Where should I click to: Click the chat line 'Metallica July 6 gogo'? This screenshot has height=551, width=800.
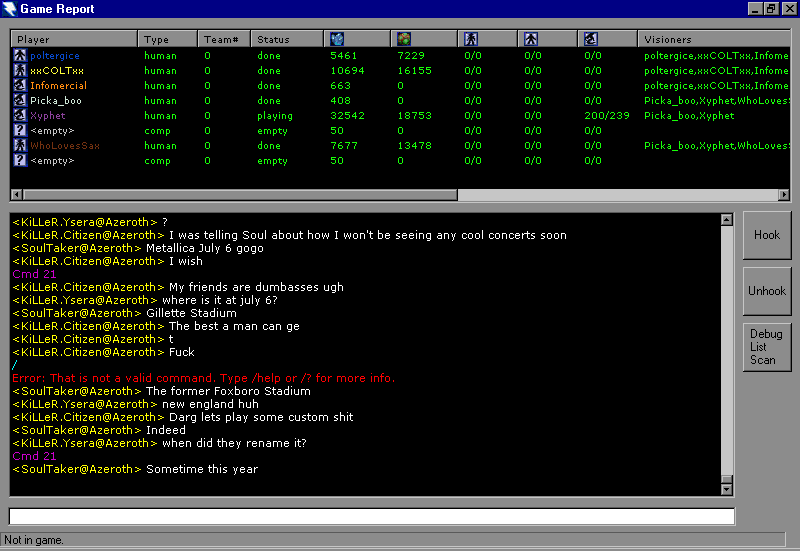pos(205,248)
